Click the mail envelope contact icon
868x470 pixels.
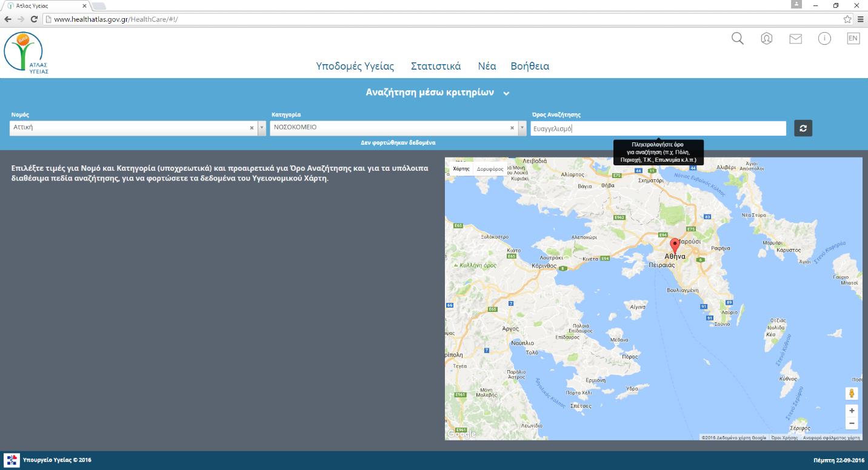[x=795, y=39]
